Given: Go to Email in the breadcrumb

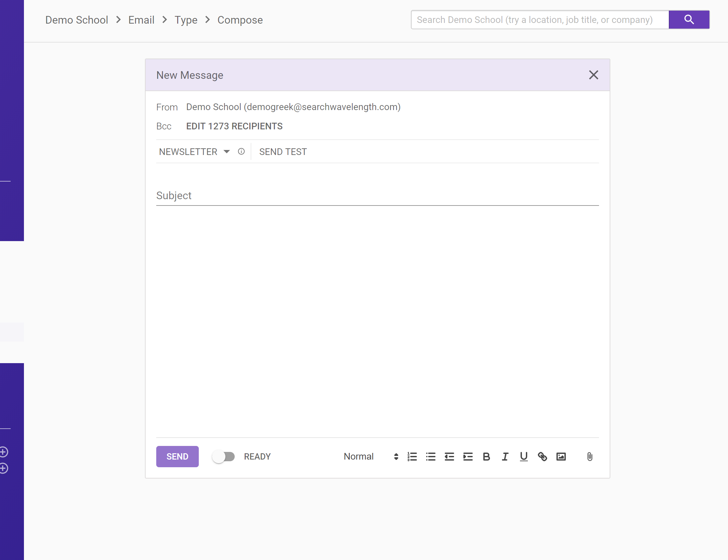Looking at the screenshot, I should click(141, 20).
